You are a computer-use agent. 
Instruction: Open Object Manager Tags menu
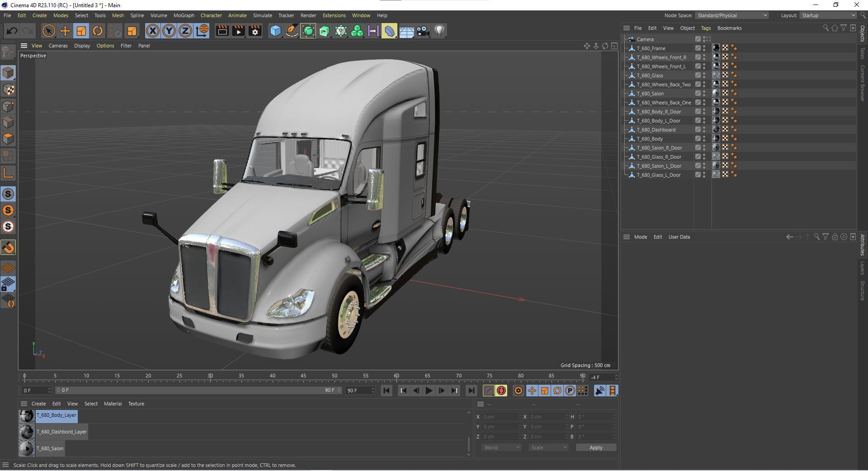(706, 28)
